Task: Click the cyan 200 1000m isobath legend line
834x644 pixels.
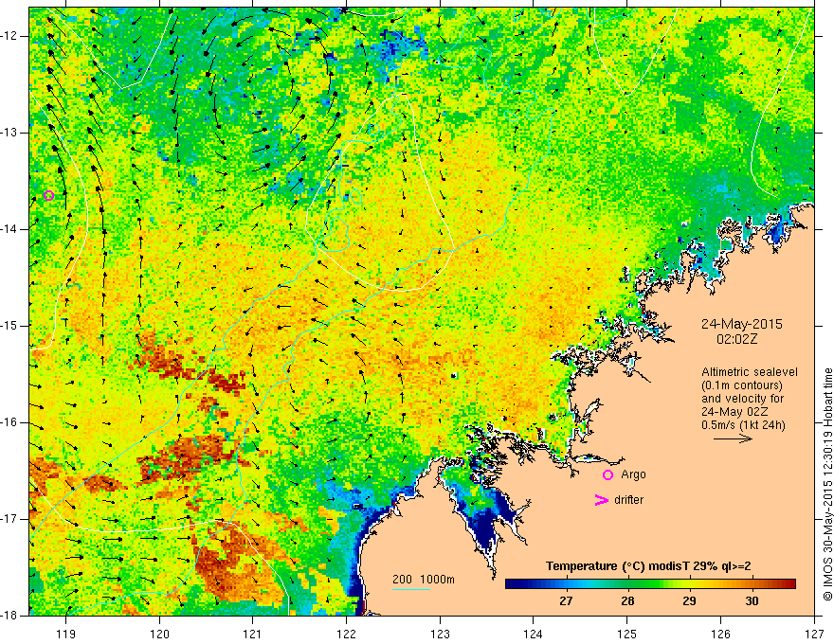Action: (x=411, y=589)
